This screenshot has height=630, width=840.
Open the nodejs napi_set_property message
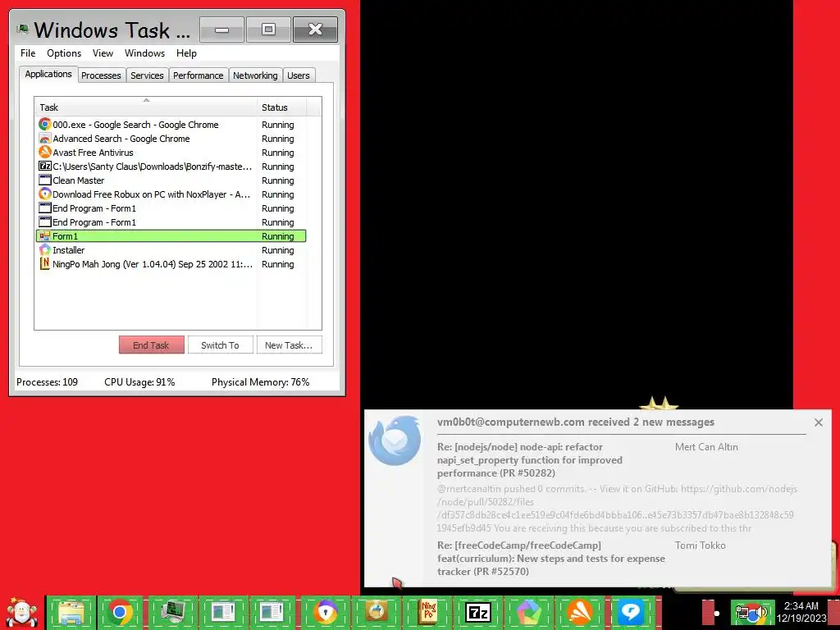(x=529, y=459)
